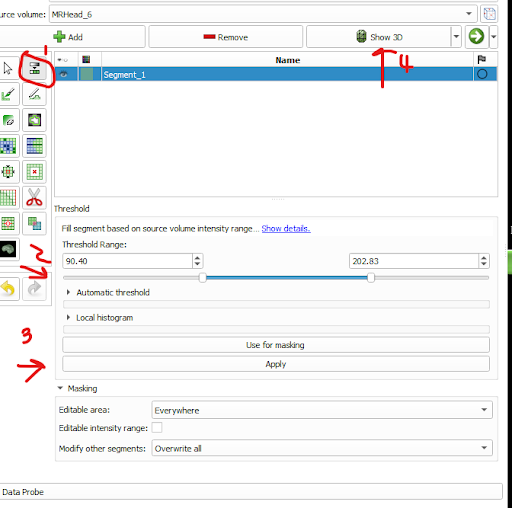Toggle visibility eye of Segment_1
Viewport: 512px width, 508px height.
(x=63, y=74)
